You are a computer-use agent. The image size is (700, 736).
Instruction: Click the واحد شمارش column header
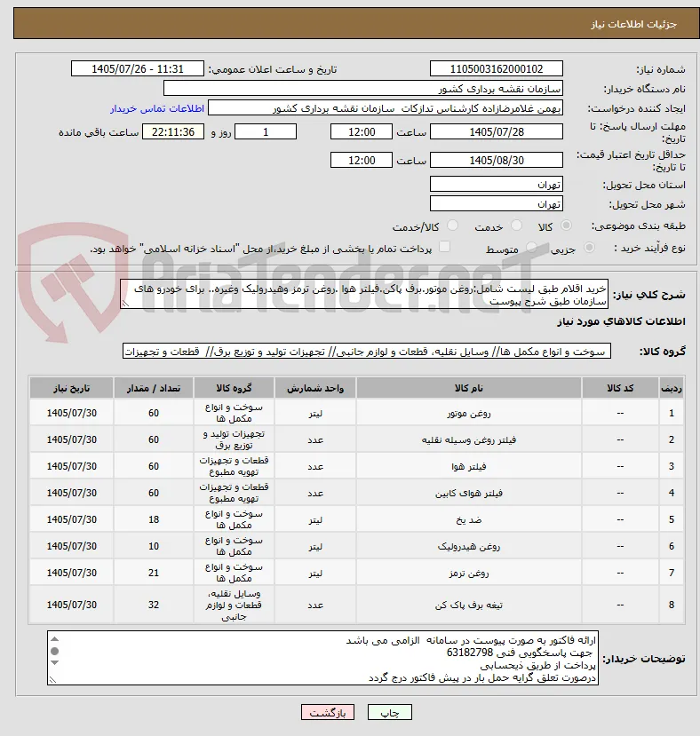315,388
